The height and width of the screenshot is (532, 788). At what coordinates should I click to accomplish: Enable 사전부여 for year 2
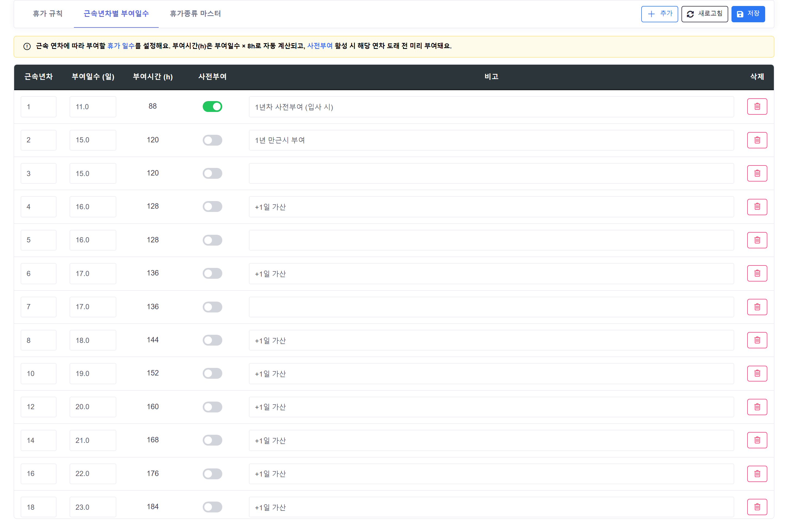(212, 140)
